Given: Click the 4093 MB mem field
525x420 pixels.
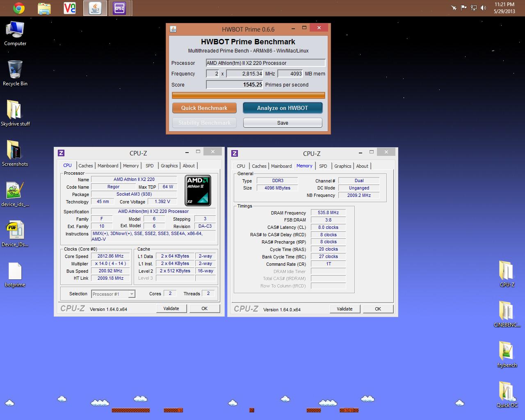Looking at the screenshot, I should [x=290, y=74].
